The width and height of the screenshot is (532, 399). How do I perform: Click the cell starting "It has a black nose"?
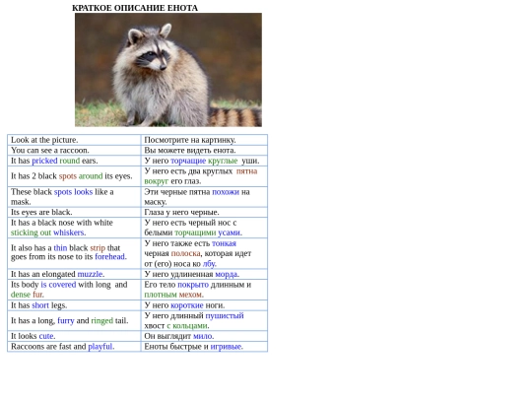(x=74, y=228)
